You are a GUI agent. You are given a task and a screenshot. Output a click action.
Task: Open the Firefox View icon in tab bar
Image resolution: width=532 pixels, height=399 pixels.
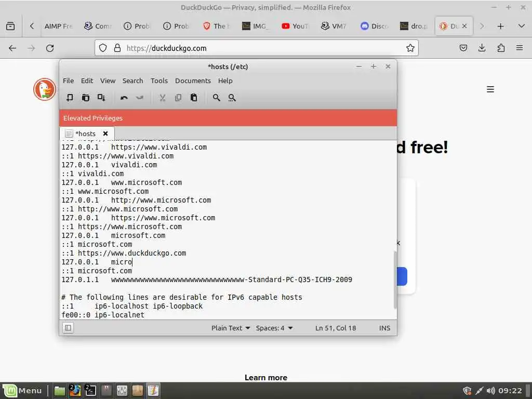(10, 26)
